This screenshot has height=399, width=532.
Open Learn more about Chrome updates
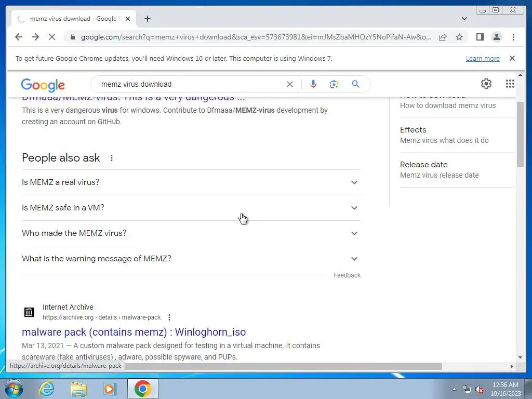click(x=483, y=58)
